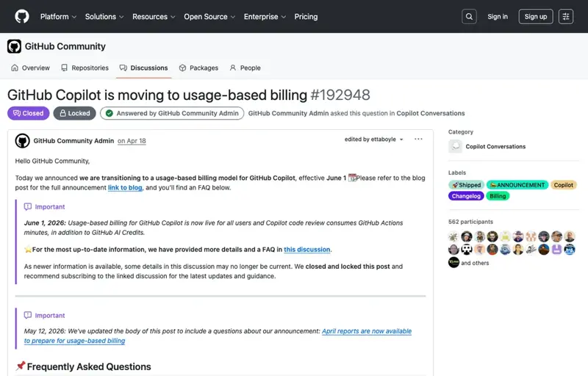Switch to the People tab
This screenshot has width=588, height=376.
pyautogui.click(x=245, y=68)
